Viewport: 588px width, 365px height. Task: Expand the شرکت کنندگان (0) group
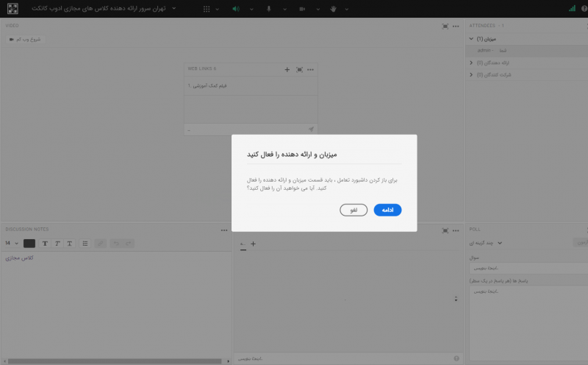click(x=471, y=75)
